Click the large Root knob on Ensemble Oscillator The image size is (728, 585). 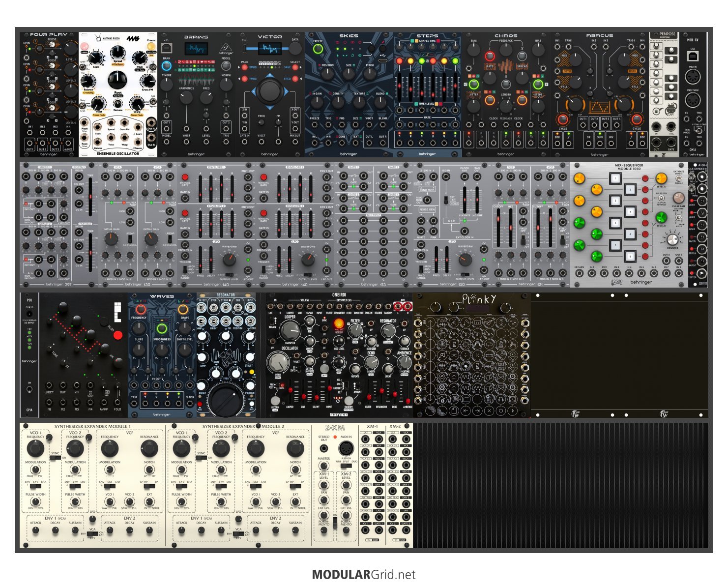[x=117, y=79]
